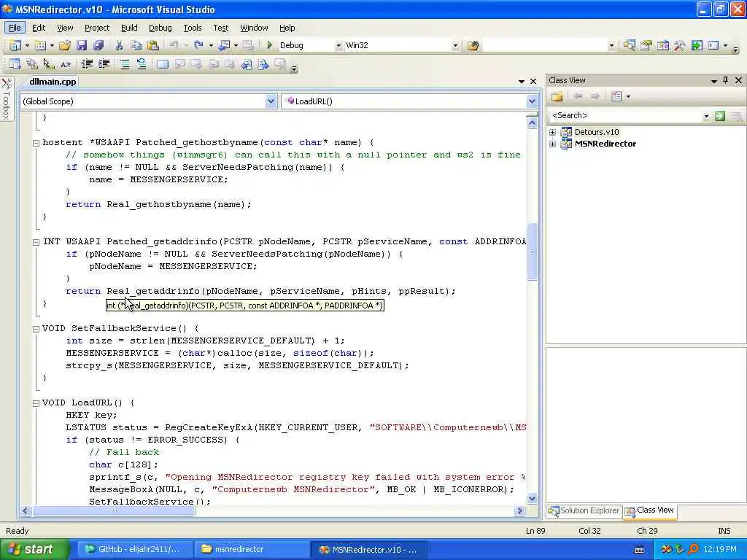The width and height of the screenshot is (747, 560).
Task: Open the Properties Window toolbar icon
Action: click(x=646, y=46)
